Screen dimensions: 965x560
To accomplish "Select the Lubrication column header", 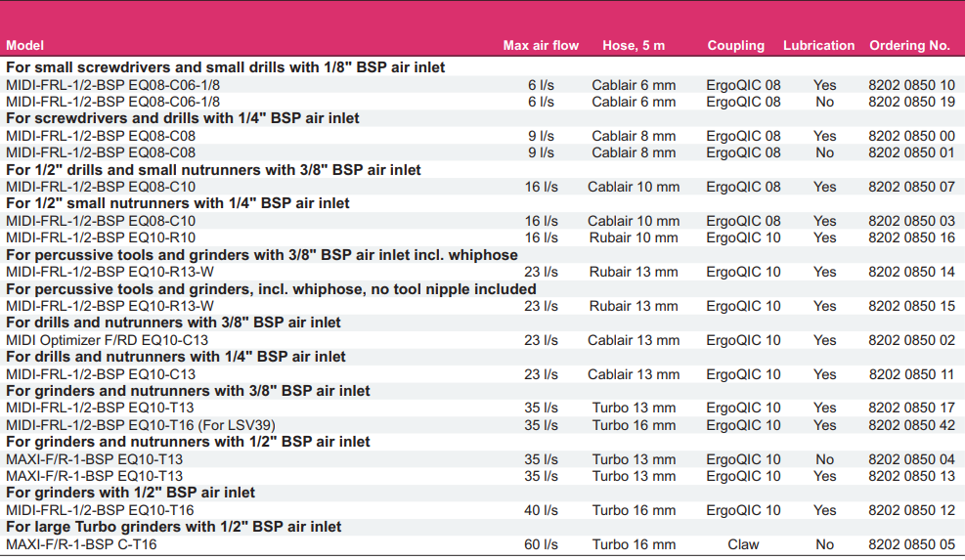I will click(x=818, y=46).
